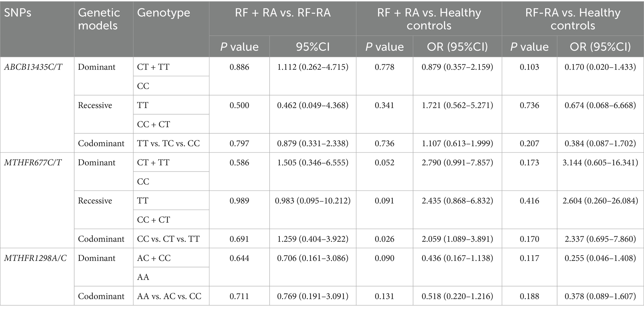Click the TT vs. TC vs. CC genotype cell
644x311 pixels.
coord(168,143)
